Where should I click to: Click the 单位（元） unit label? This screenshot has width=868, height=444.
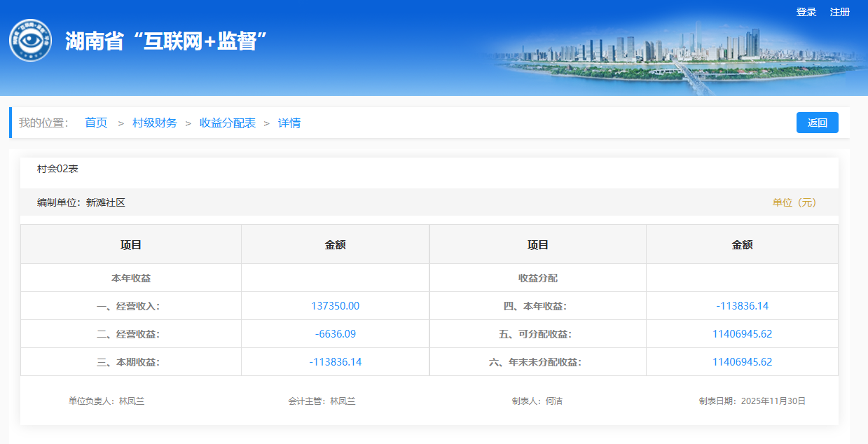click(x=794, y=202)
